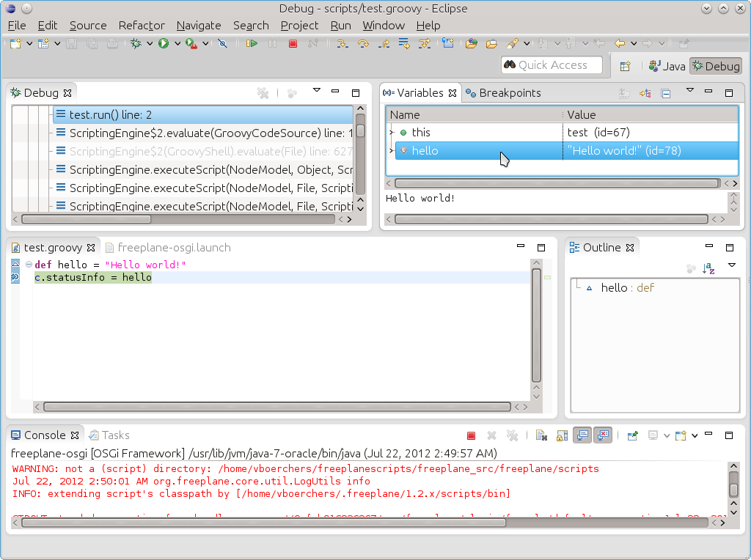Viewport: 751px width, 560px height.
Task: Click Skip All Breakpoints icon
Action: (222, 44)
